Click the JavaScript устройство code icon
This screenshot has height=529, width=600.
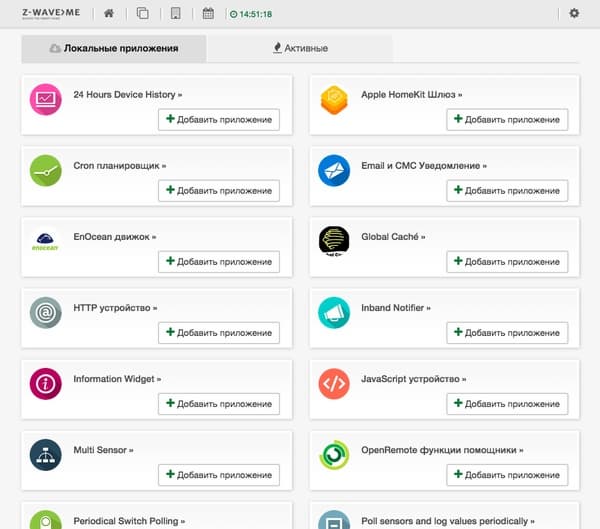(x=334, y=384)
